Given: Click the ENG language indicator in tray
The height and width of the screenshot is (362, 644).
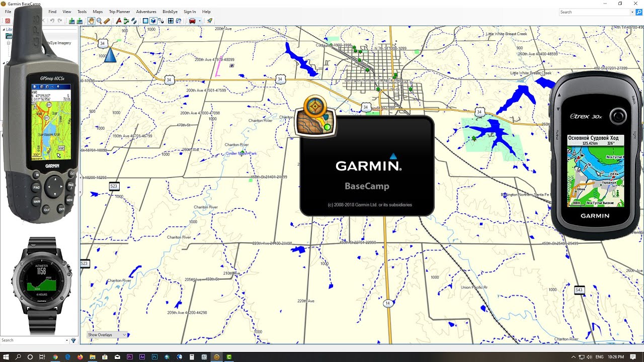Looking at the screenshot, I should click(x=600, y=357).
